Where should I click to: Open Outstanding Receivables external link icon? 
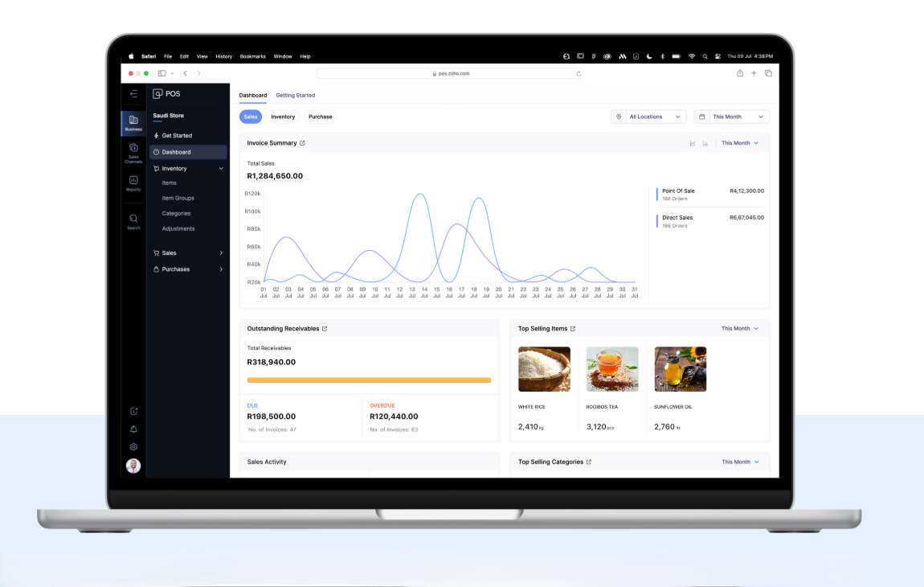point(325,329)
